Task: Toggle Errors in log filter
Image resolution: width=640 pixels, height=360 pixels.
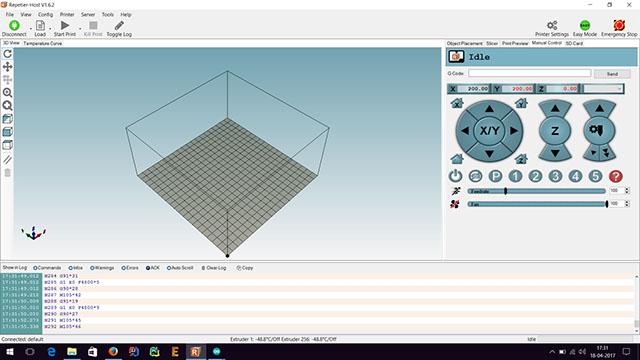Action: (130, 268)
